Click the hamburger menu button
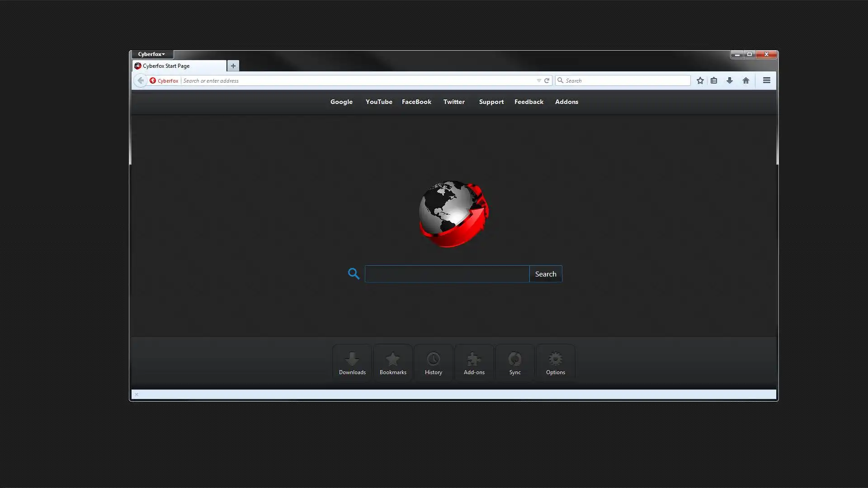The image size is (868, 488). (767, 80)
